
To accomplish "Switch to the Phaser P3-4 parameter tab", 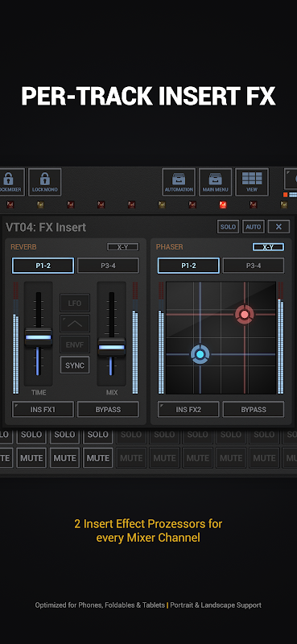I will click(254, 266).
